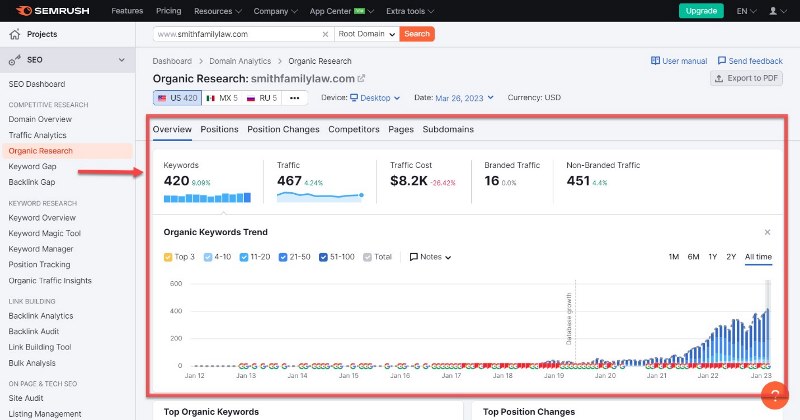Select the 1Y time range
Screen dimensions: 800x420
point(713,257)
